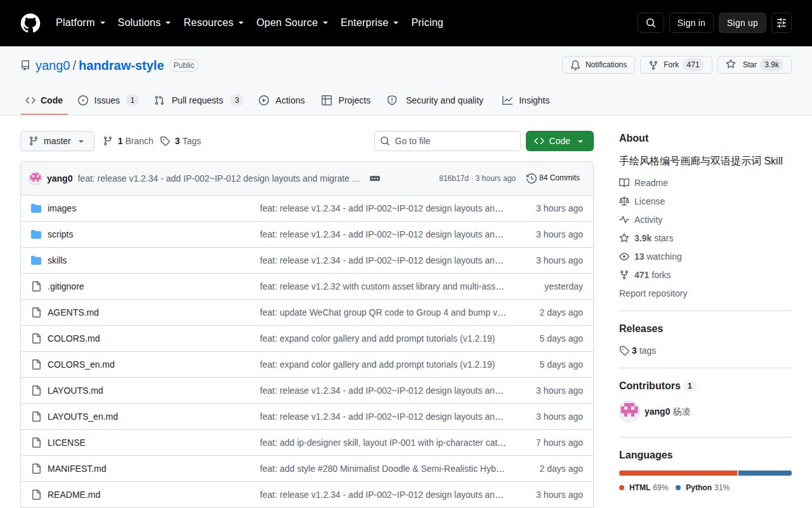
Task: Click the Notifications button
Action: (x=598, y=65)
